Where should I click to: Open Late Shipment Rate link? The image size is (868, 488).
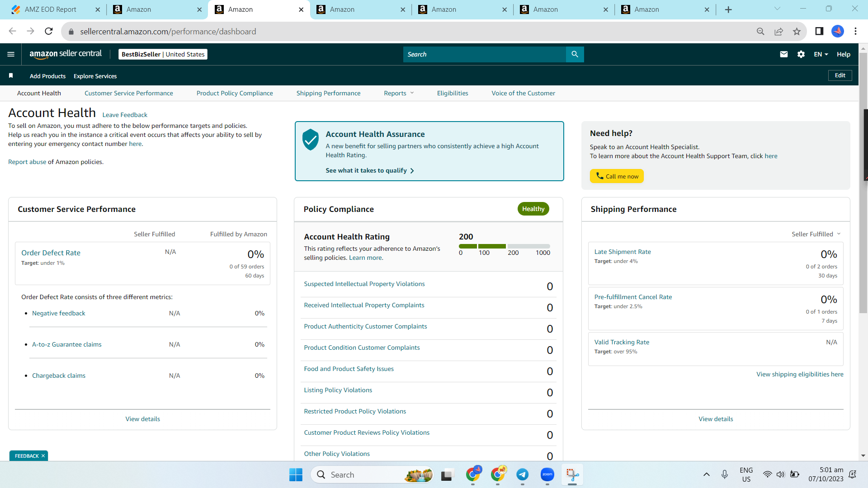tap(623, 252)
